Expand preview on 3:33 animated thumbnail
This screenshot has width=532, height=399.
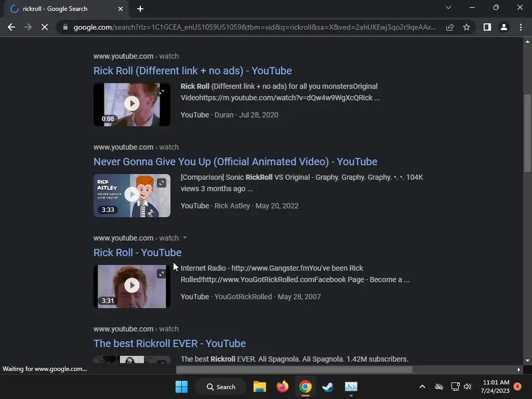tap(162, 183)
